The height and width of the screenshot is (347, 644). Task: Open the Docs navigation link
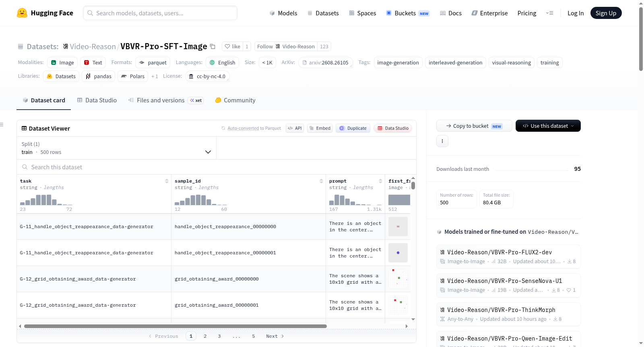click(450, 13)
